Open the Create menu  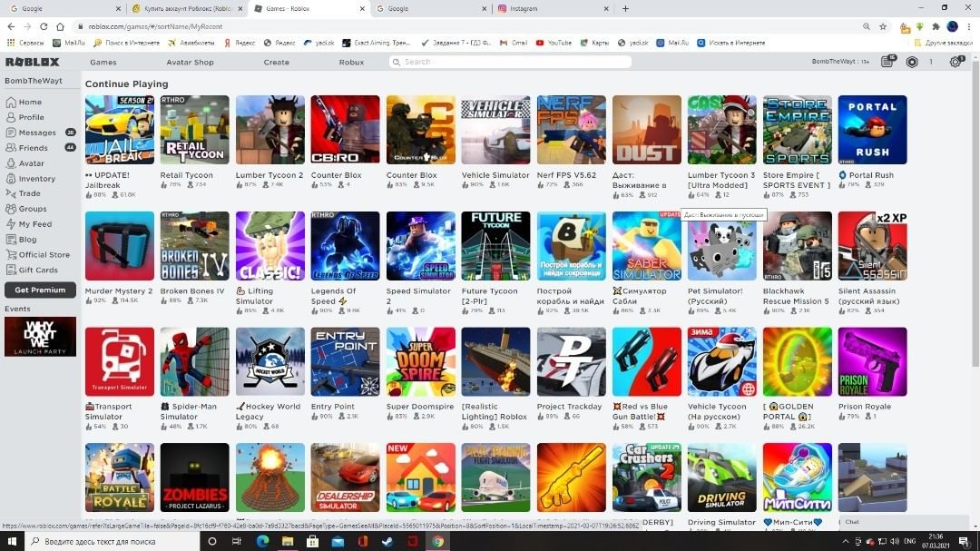pos(276,62)
